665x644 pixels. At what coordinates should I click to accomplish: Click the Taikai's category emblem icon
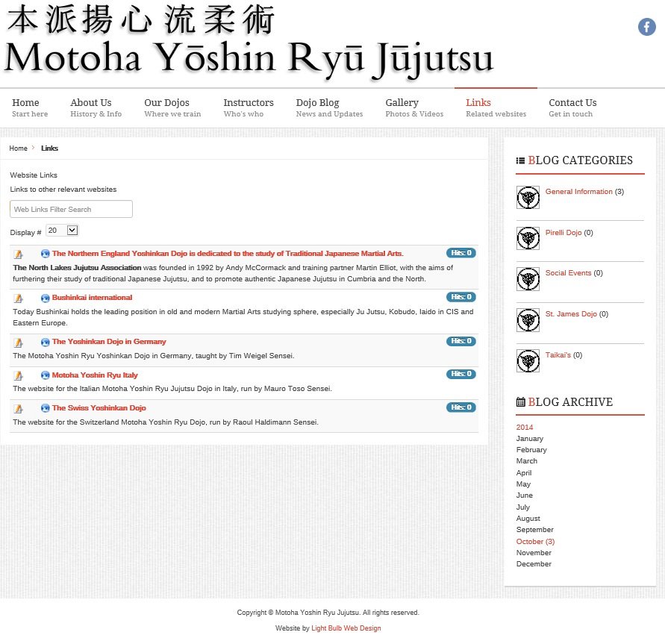528,361
